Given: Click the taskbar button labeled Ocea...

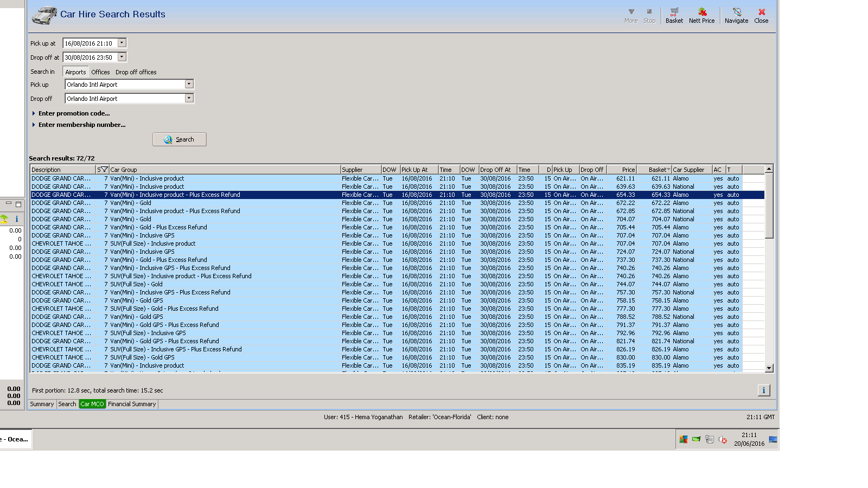Looking at the screenshot, I should tap(16, 439).
